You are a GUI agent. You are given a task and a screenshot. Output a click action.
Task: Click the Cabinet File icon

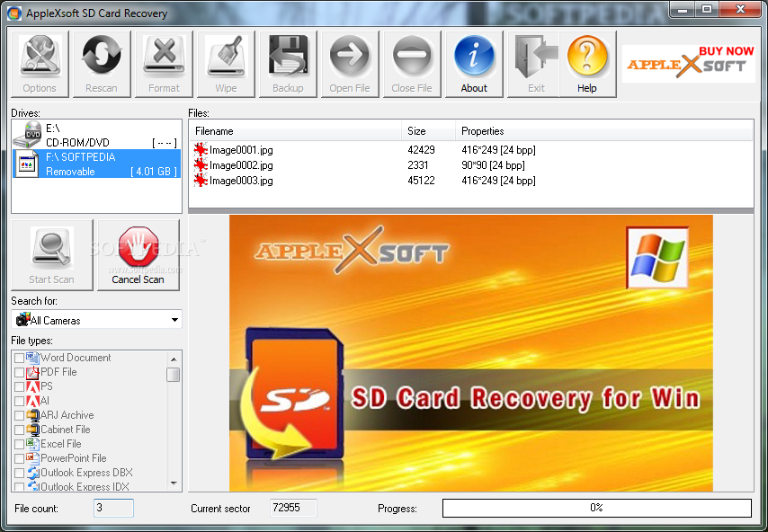[32, 430]
